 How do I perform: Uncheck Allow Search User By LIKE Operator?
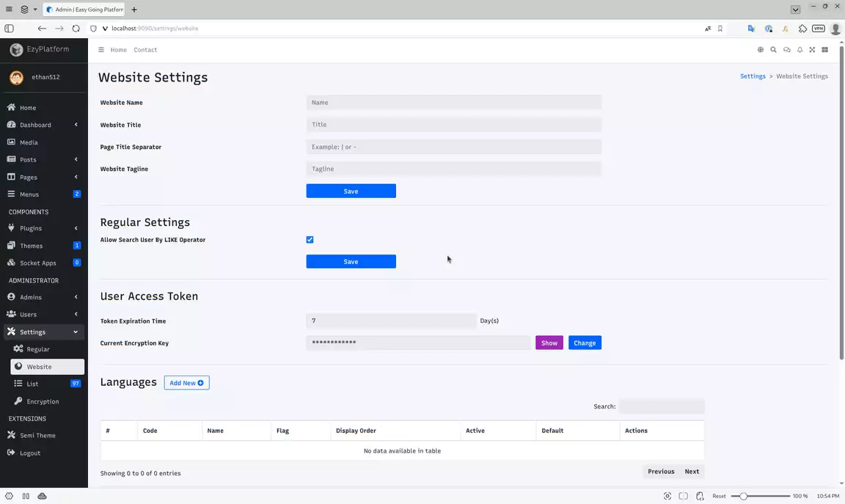[310, 240]
